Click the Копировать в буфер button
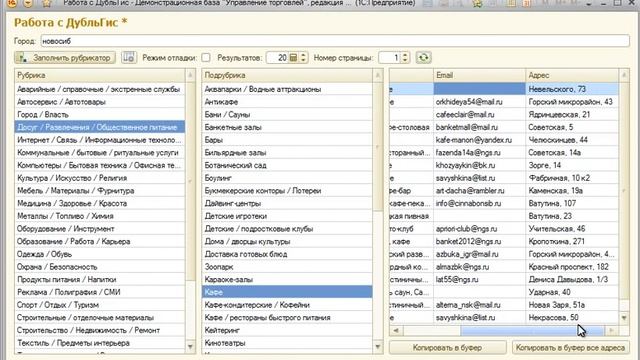Screen dimensions: 640x360 click(447, 347)
